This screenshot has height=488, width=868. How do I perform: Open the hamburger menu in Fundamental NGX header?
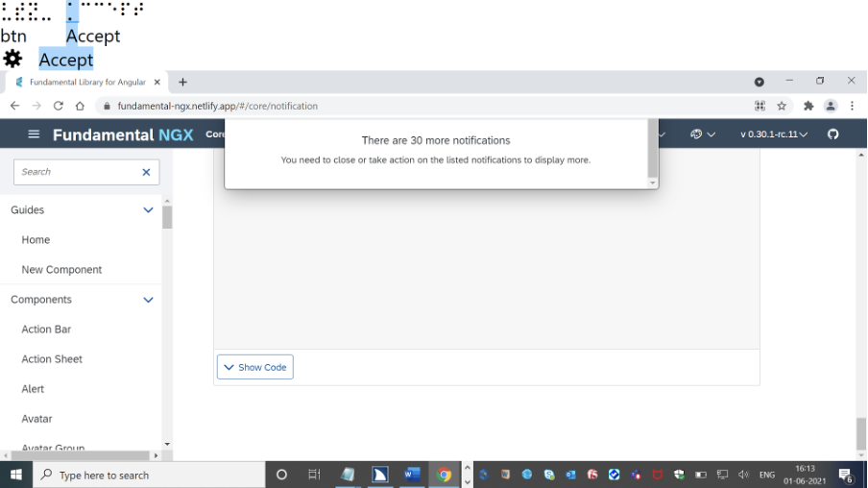(x=34, y=134)
